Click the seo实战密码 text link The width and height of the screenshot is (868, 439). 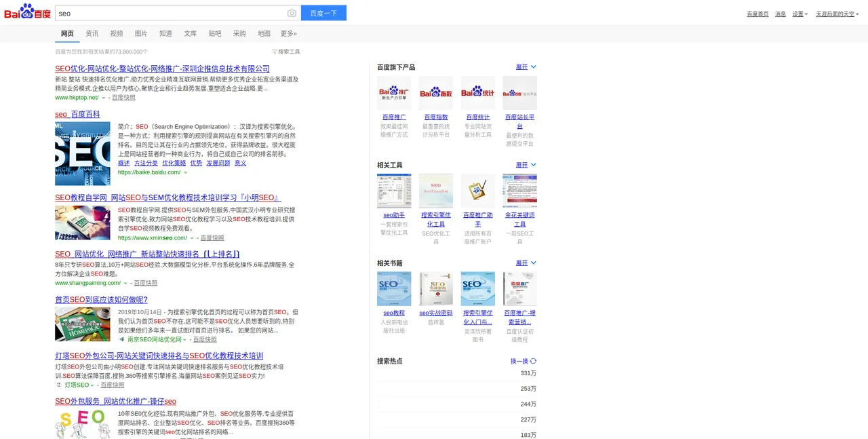436,313
